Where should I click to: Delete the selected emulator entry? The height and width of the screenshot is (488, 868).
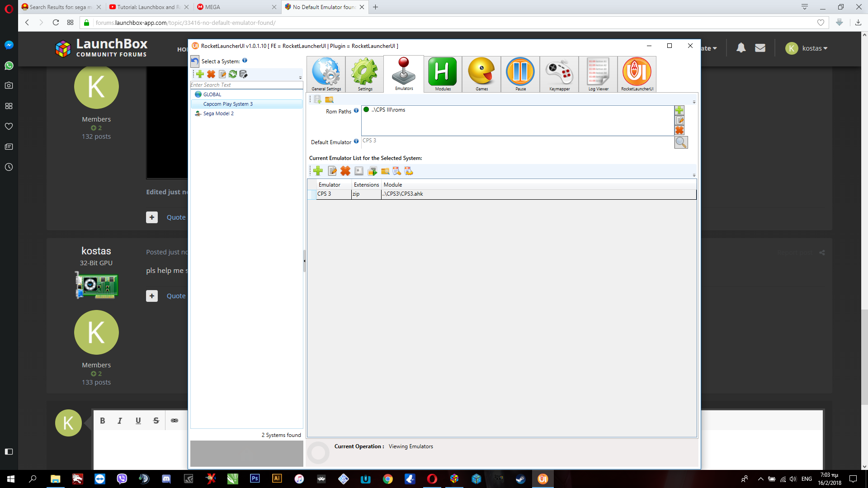[x=345, y=171]
